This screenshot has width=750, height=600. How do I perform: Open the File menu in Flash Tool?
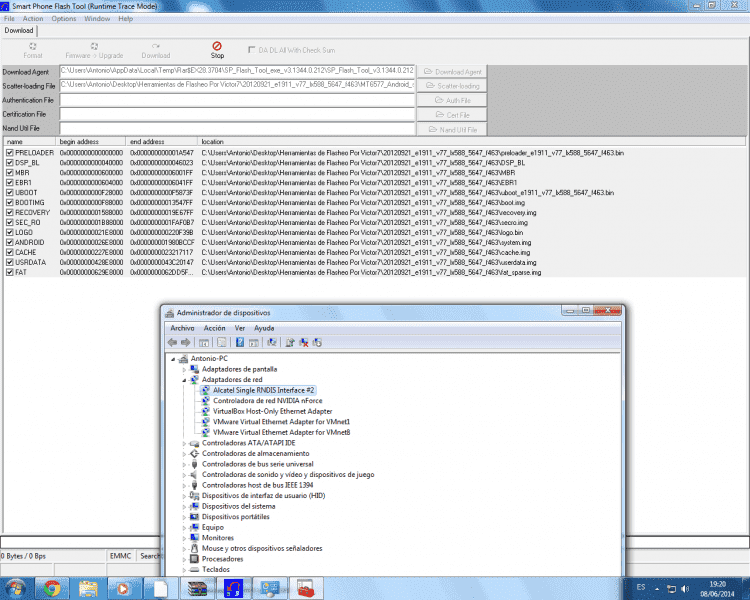pos(9,19)
